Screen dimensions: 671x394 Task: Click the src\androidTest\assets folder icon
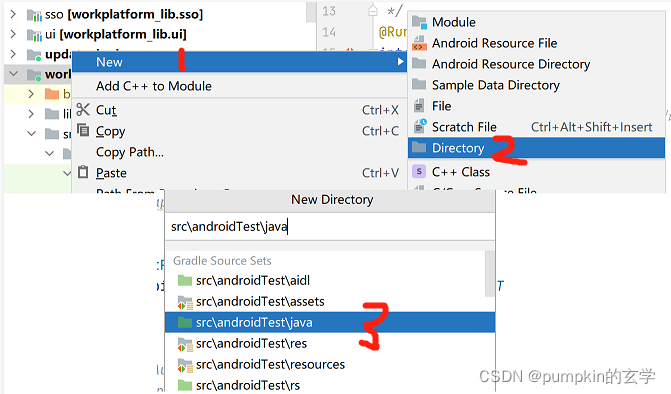click(185, 302)
